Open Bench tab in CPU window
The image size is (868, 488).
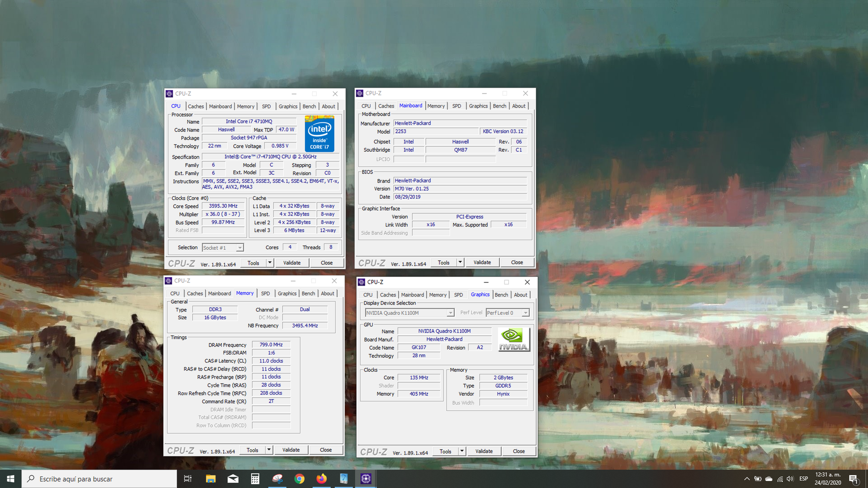coord(309,106)
